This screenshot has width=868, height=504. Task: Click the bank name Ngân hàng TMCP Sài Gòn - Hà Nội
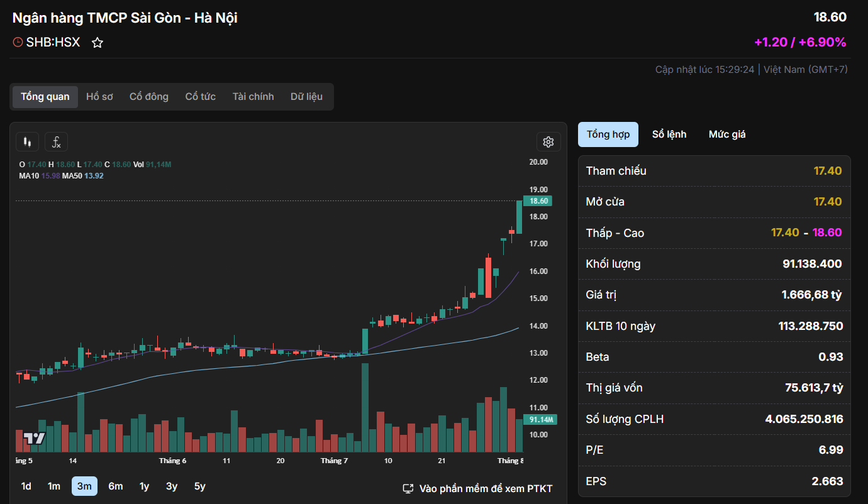[125, 18]
